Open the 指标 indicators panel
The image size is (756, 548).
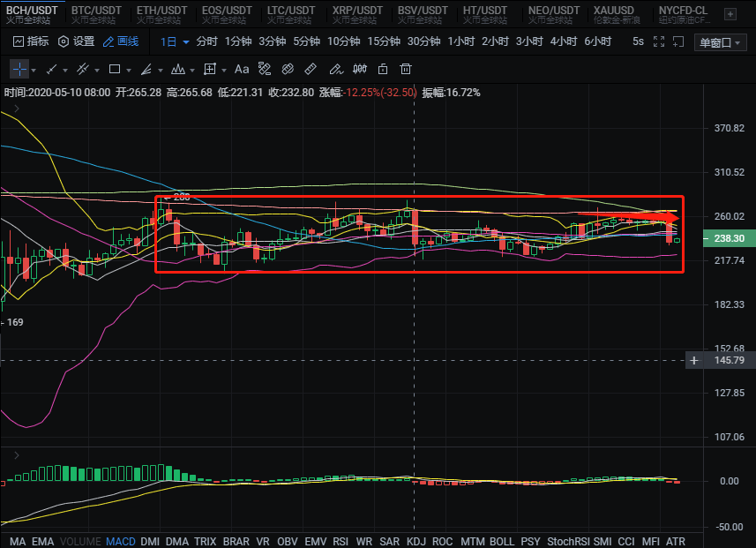[x=31, y=41]
